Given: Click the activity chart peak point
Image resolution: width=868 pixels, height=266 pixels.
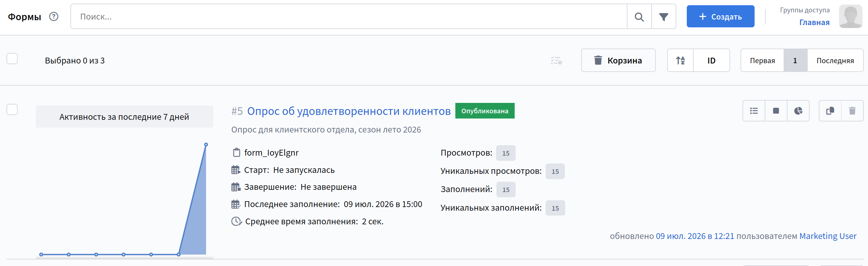Looking at the screenshot, I should point(206,145).
